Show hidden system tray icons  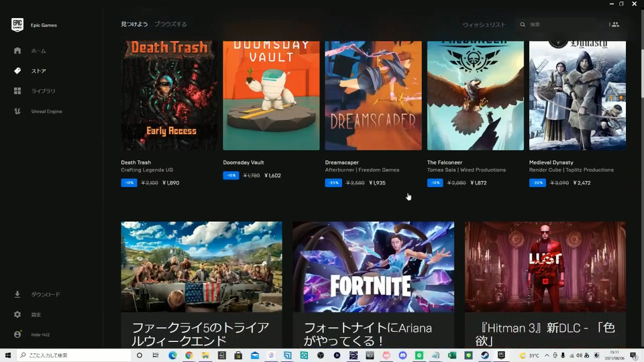click(547, 355)
